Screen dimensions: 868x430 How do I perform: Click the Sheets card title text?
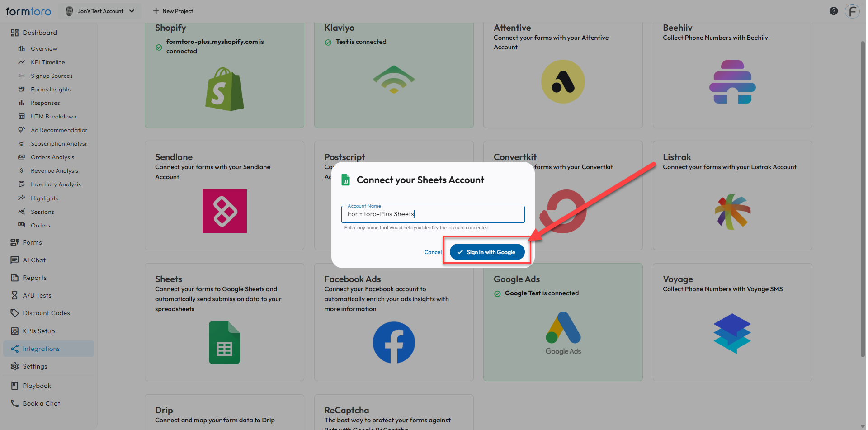point(169,279)
